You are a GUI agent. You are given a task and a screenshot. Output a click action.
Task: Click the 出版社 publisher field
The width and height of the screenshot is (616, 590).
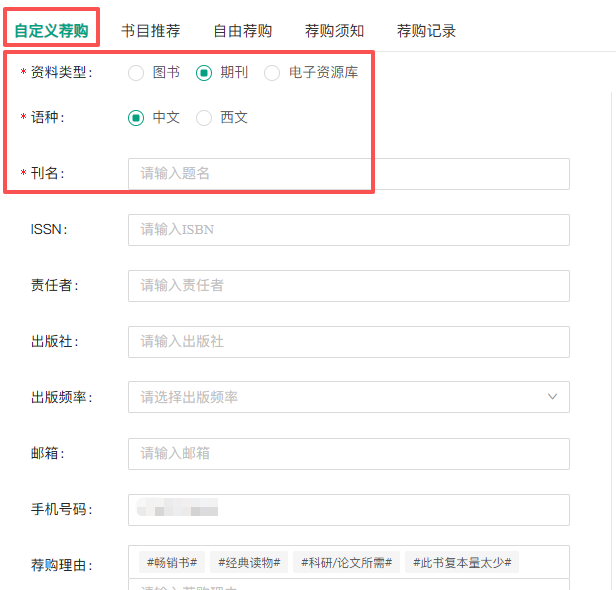[x=348, y=342]
